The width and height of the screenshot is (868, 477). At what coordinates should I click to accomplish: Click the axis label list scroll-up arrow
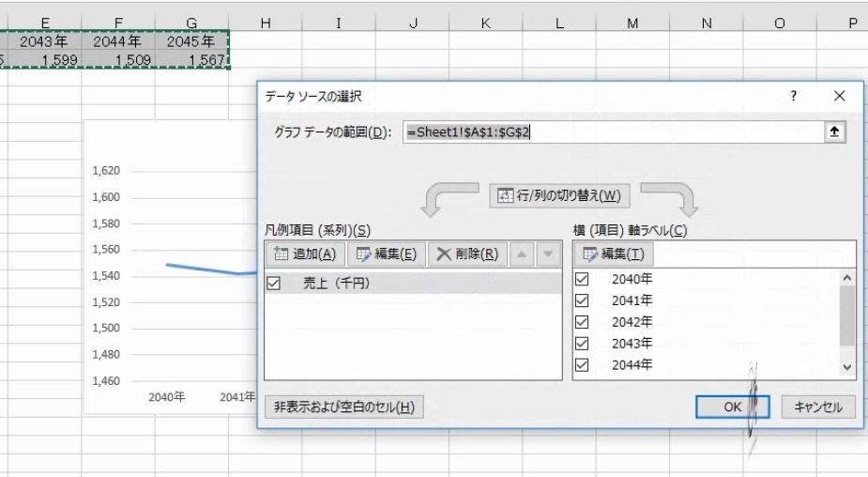(847, 278)
